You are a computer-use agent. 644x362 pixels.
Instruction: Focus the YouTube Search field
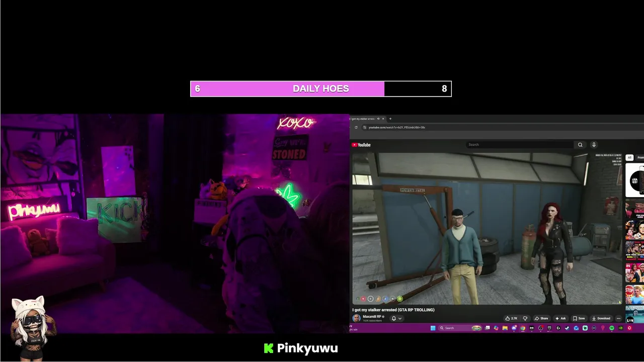(x=521, y=145)
